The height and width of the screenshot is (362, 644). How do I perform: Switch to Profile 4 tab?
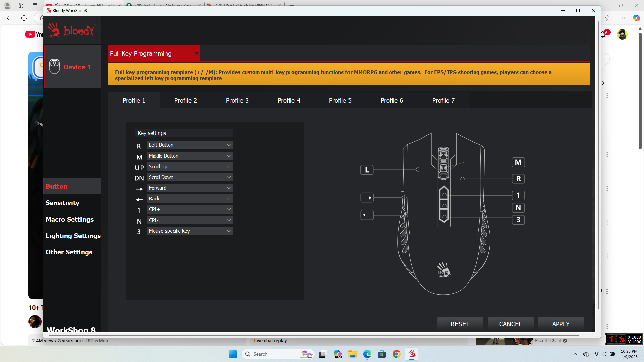pos(289,100)
